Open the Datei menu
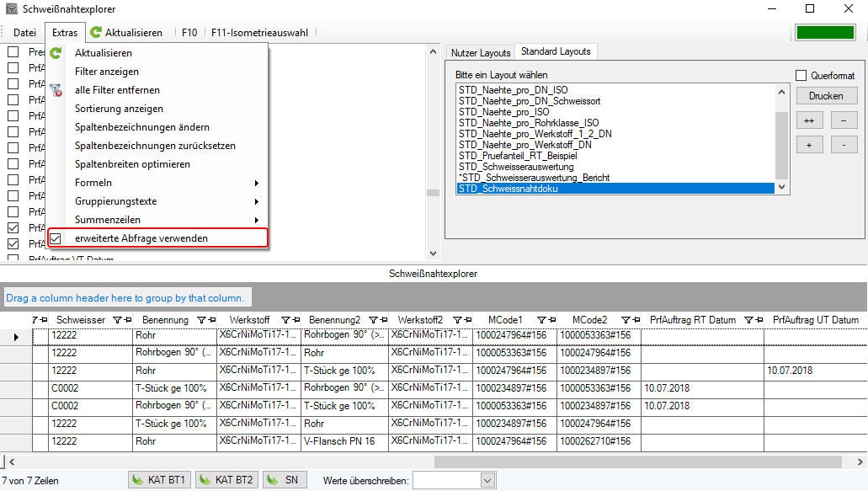The image size is (868, 491). (x=24, y=33)
